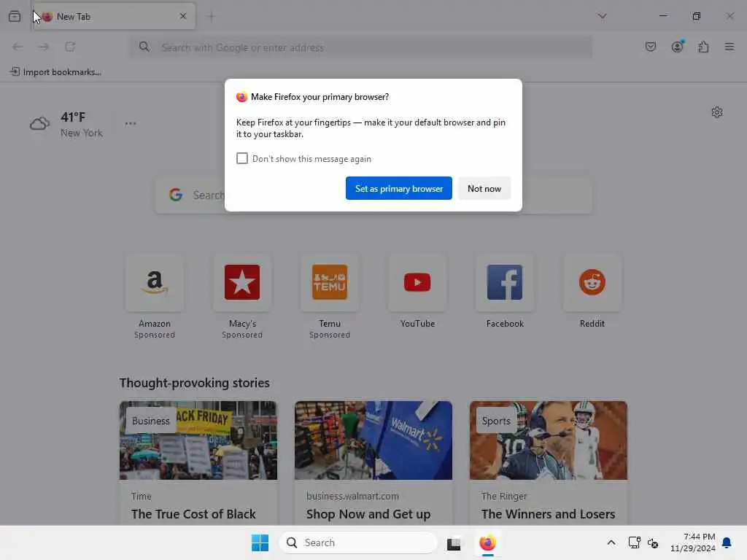Image resolution: width=747 pixels, height=560 pixels.
Task: Click Import bookmarks link
Action: pyautogui.click(x=55, y=72)
